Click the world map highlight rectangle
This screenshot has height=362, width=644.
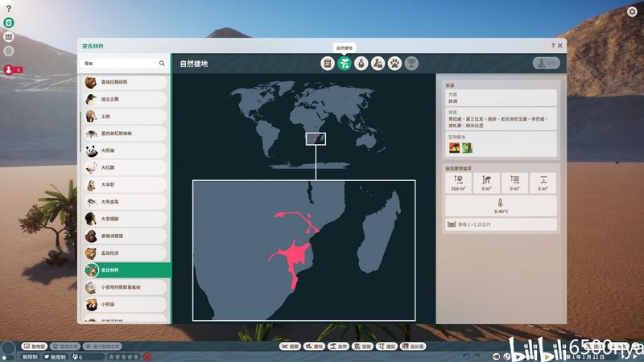(316, 138)
